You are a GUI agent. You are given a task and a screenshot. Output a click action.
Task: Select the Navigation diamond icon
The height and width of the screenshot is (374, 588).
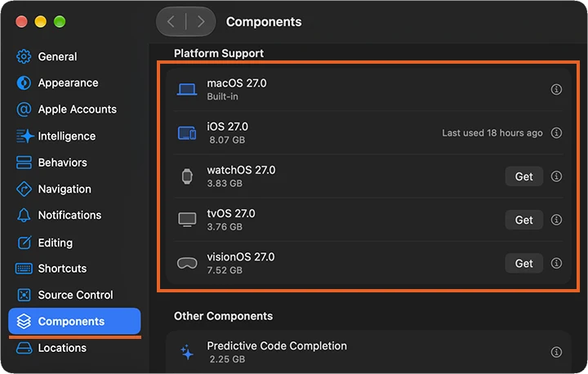[24, 189]
